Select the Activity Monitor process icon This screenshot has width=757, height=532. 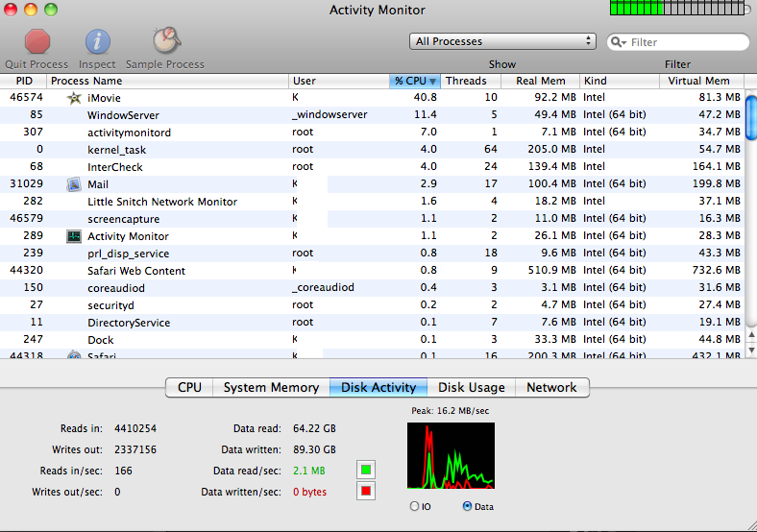pos(74,236)
